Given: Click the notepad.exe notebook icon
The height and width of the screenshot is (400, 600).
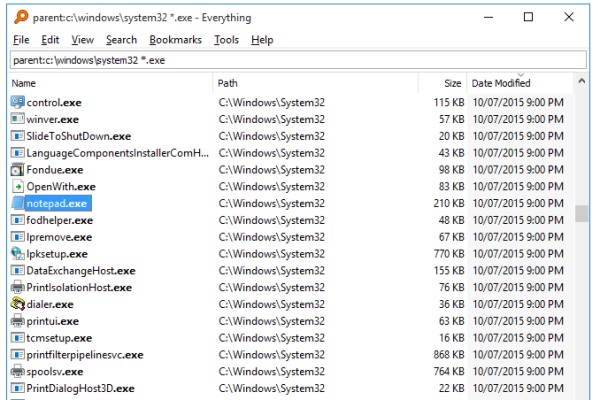Looking at the screenshot, I should pos(18,203).
